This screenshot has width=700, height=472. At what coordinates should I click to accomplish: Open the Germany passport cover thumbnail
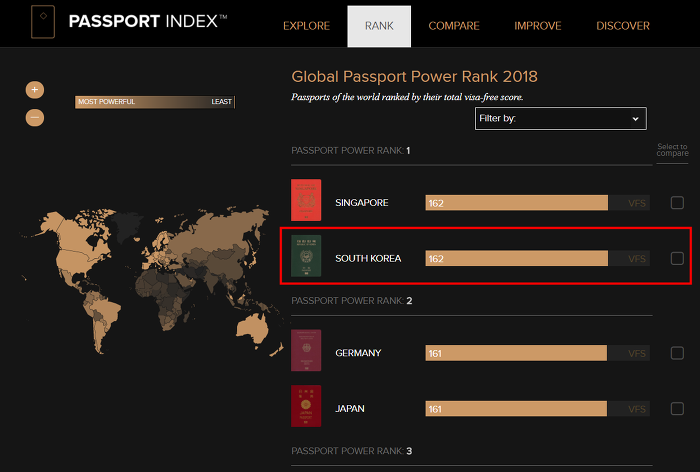(306, 351)
